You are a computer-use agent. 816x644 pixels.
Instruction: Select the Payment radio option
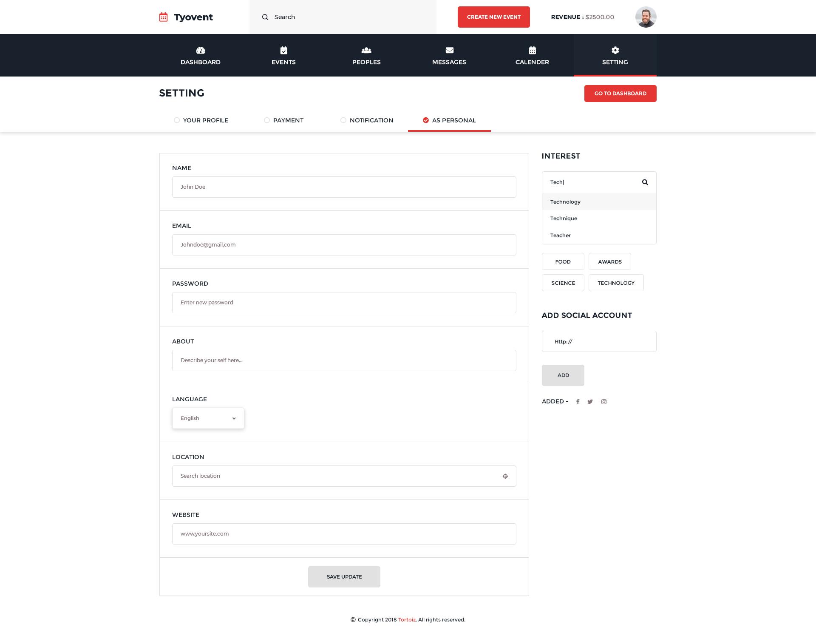coord(267,120)
